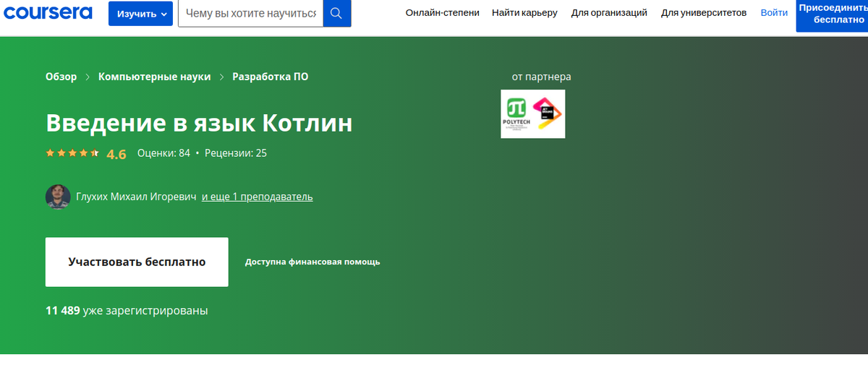Focus the course search input field
This screenshot has width=868, height=365.
coord(250,14)
